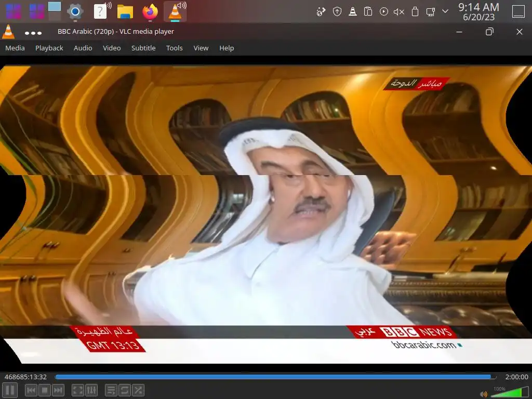Open the Playback menu

(49, 48)
